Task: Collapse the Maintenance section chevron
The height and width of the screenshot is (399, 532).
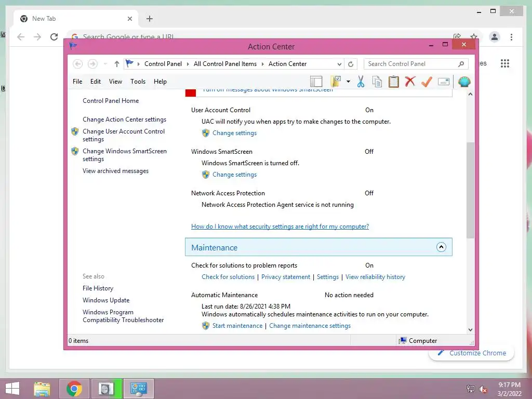Action: point(441,247)
